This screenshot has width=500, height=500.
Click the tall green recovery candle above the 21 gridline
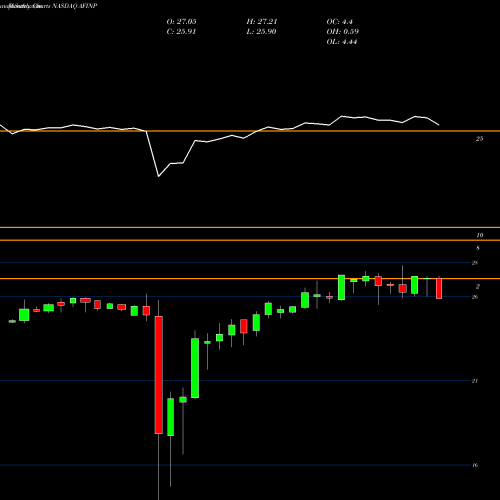pos(195,368)
